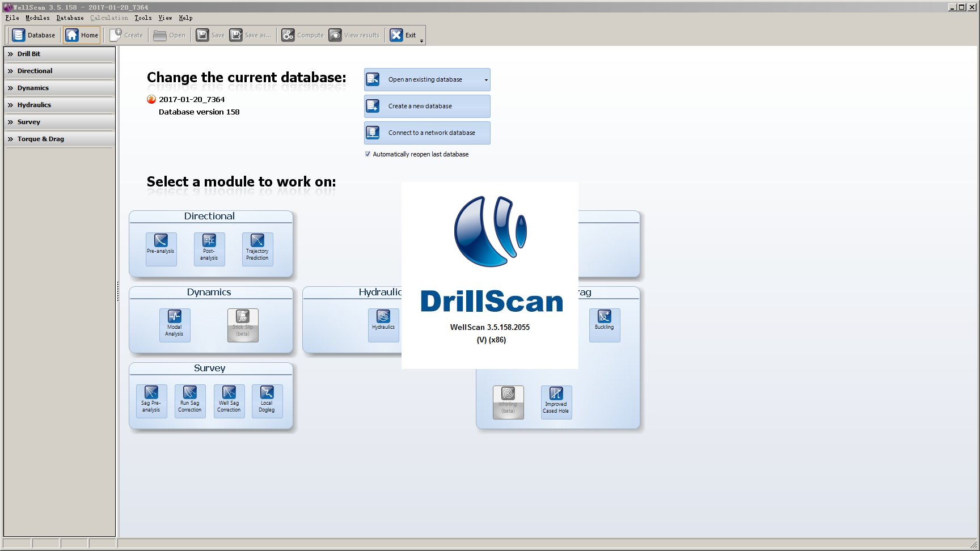The height and width of the screenshot is (551, 980).
Task: Open the Improved Cased Hole module
Action: coord(556,402)
